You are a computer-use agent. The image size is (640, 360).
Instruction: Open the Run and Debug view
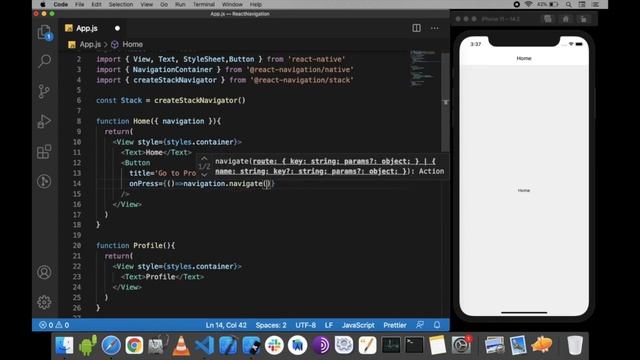(44, 121)
